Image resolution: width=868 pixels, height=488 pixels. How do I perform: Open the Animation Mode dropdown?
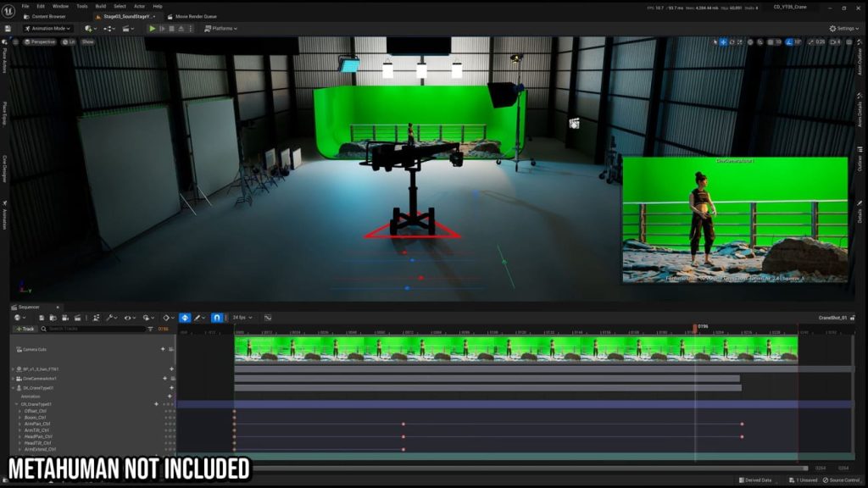point(48,28)
